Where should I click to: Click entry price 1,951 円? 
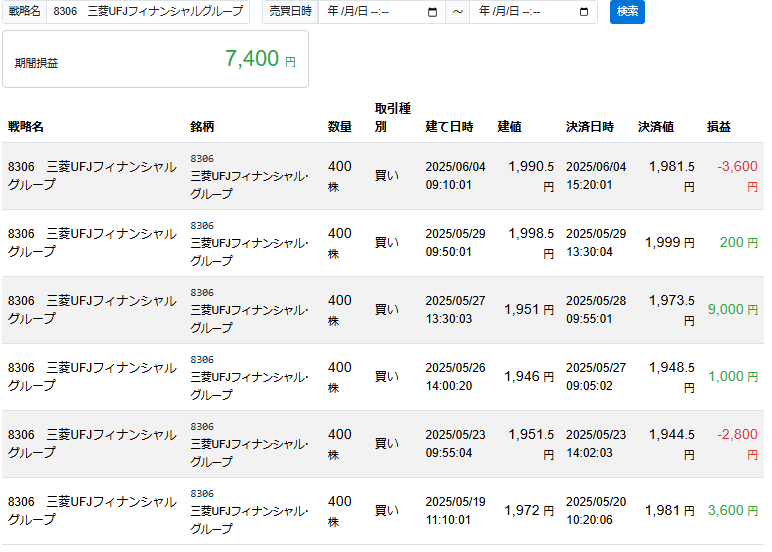[529, 309]
